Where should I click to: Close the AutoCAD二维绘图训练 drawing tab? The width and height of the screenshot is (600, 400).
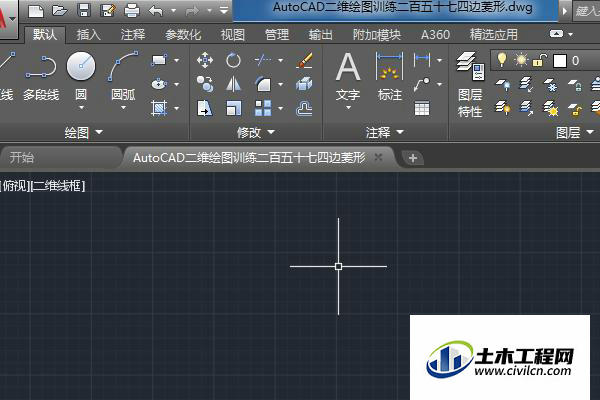click(x=378, y=157)
